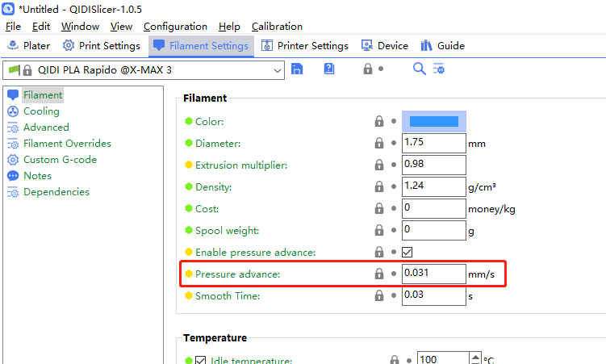Screen dimensions: 606x364
Task: Click lock icon next to Density field
Action: [x=379, y=187]
